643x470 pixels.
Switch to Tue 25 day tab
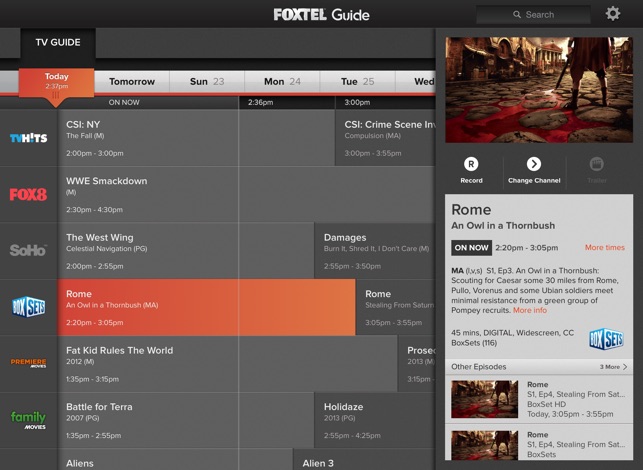358,82
